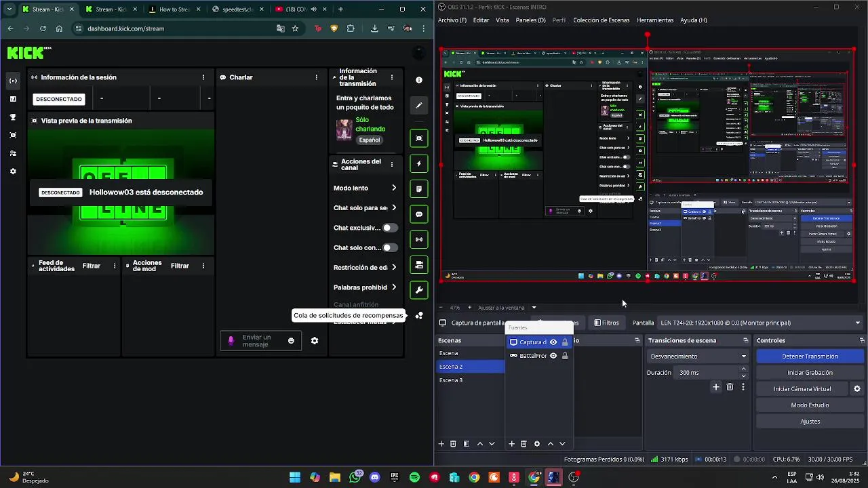Hide the BattelFront source eye
The height and width of the screenshot is (488, 868).
pos(553,356)
